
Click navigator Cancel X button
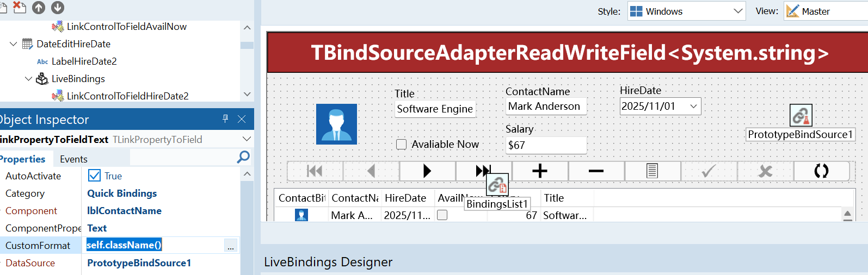tap(765, 171)
